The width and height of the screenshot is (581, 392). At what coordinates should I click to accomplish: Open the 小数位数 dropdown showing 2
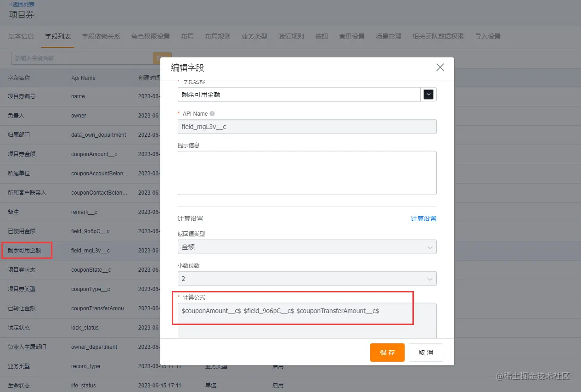pyautogui.click(x=307, y=279)
